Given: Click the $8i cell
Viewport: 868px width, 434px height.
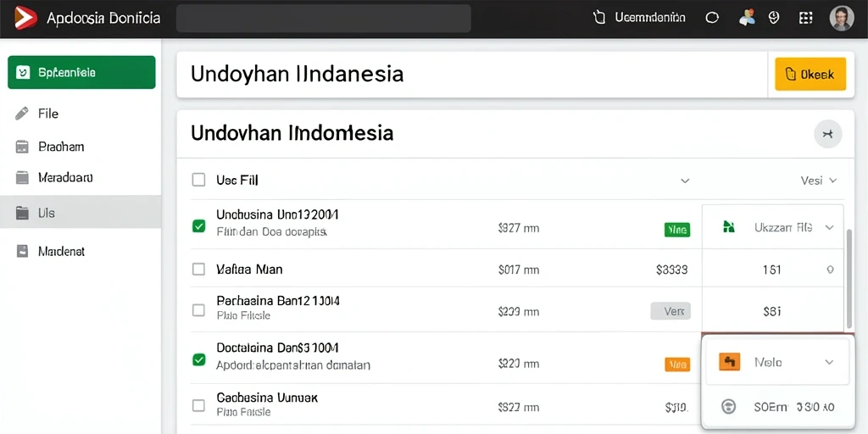Looking at the screenshot, I should tap(771, 312).
